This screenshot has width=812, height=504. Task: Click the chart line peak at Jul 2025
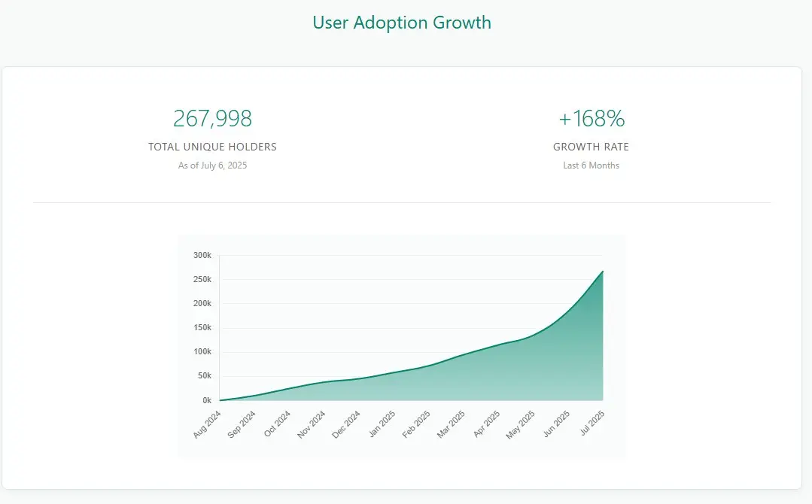603,271
